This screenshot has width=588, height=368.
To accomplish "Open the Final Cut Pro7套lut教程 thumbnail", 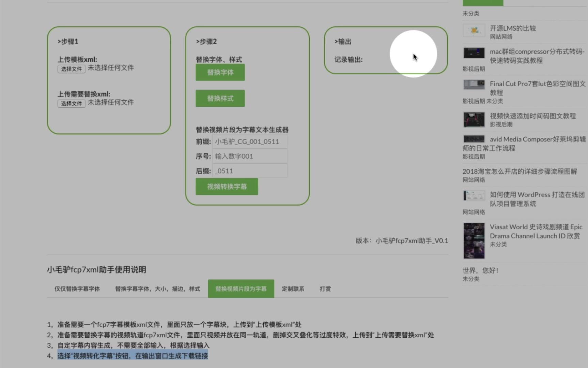I will [x=474, y=84].
